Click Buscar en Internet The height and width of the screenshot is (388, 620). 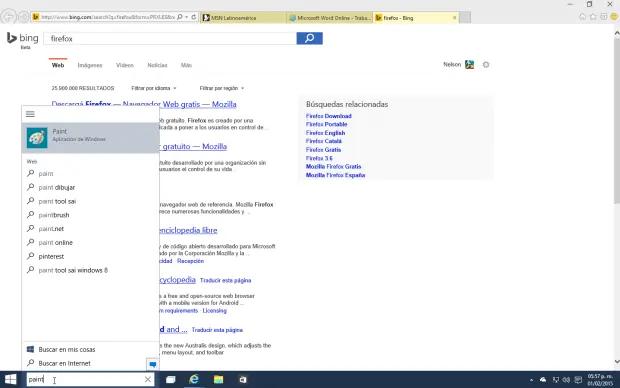coord(64,363)
